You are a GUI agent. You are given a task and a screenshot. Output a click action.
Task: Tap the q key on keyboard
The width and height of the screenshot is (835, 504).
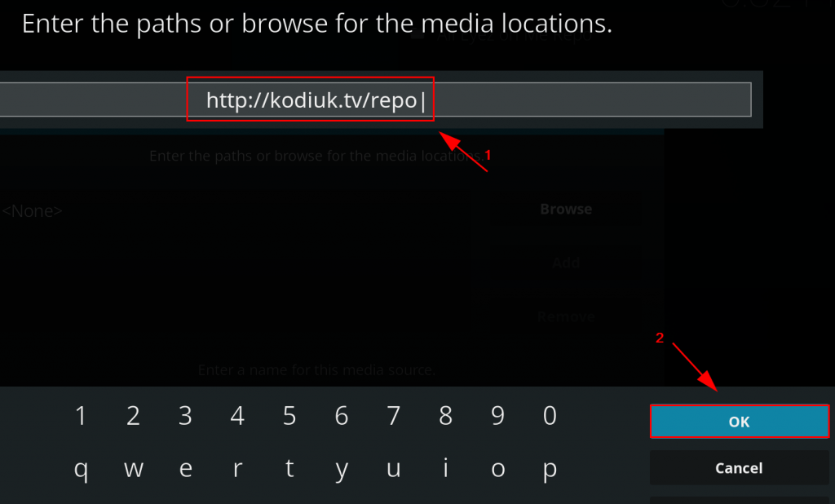[81, 469]
